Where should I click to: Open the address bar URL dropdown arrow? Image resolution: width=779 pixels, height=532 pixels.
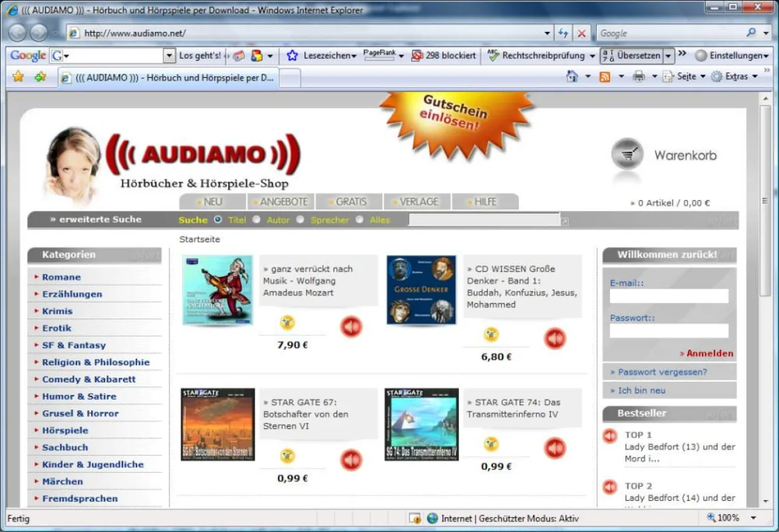tap(547, 33)
